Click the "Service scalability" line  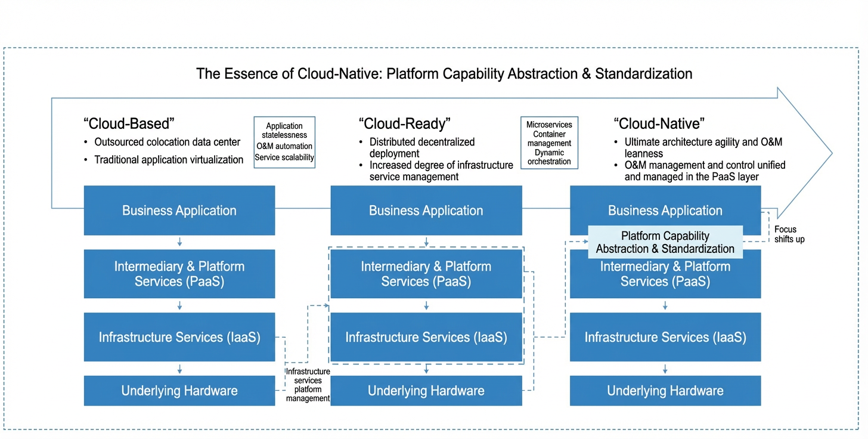pyautogui.click(x=284, y=157)
